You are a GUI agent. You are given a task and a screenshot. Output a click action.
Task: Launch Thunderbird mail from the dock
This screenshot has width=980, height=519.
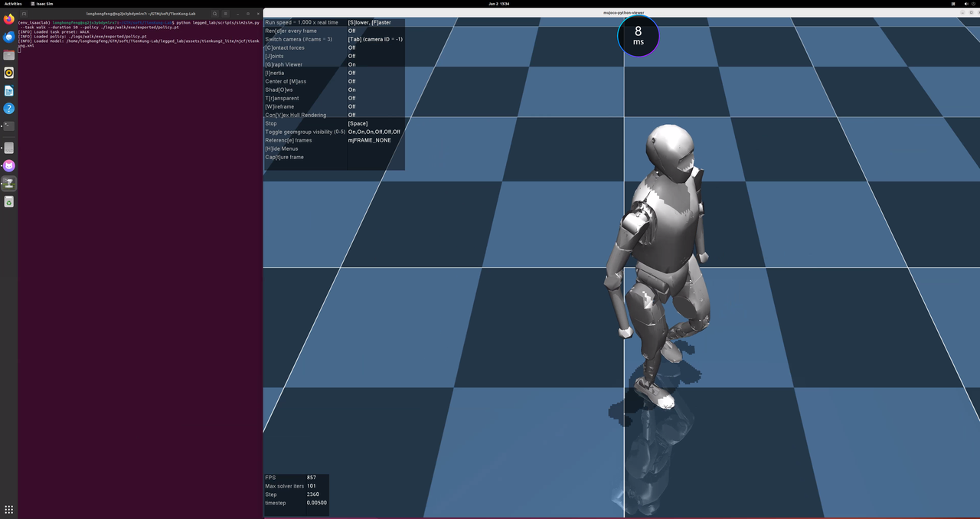[x=9, y=37]
